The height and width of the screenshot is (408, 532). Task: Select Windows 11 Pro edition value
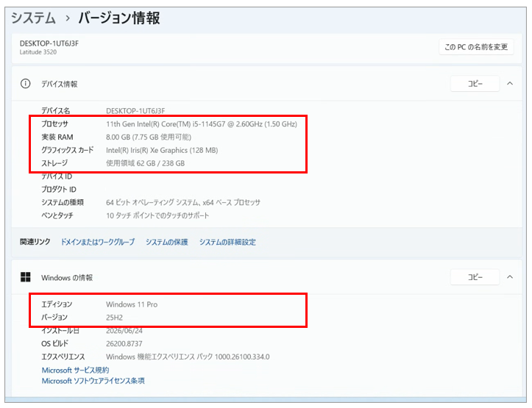pos(132,304)
